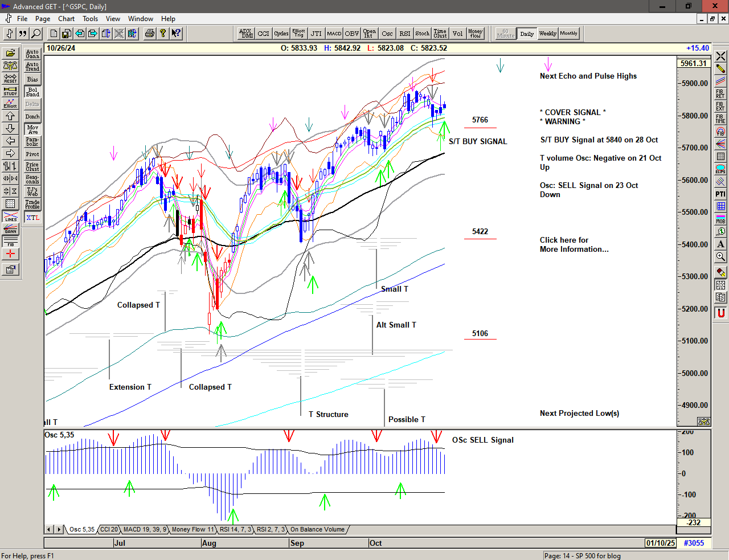Viewport: 729px width, 560px height.
Task: Switch to the MACD 19, 39, 9 tab
Action: tap(145, 530)
